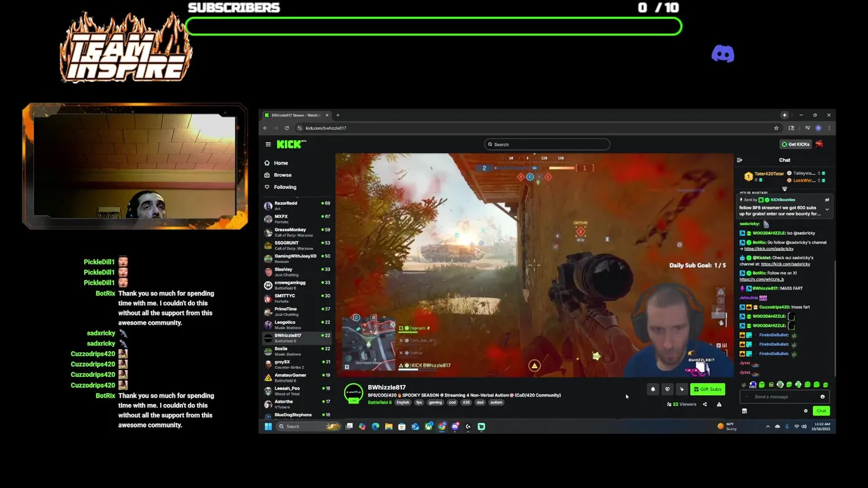Viewport: 868px width, 488px height.
Task: Click the BWhizzle817 channel avatar
Action: (x=353, y=393)
